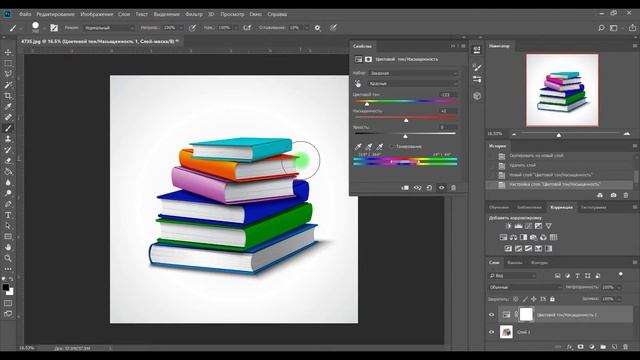Click view previous state icon in Properties
This screenshot has width=640, height=360.
pyautogui.click(x=417, y=188)
